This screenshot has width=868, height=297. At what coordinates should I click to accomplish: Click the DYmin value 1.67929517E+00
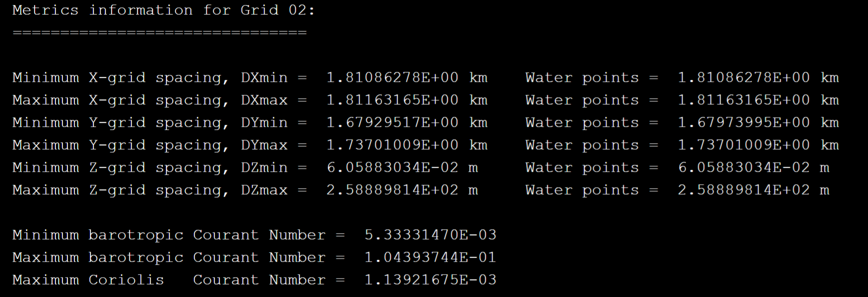pos(392,122)
